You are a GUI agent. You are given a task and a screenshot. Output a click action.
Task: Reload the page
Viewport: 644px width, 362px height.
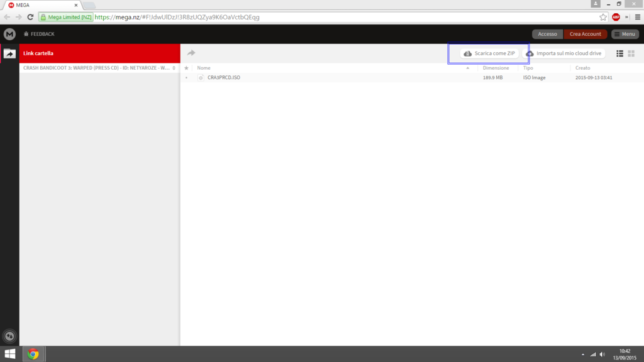coord(30,17)
